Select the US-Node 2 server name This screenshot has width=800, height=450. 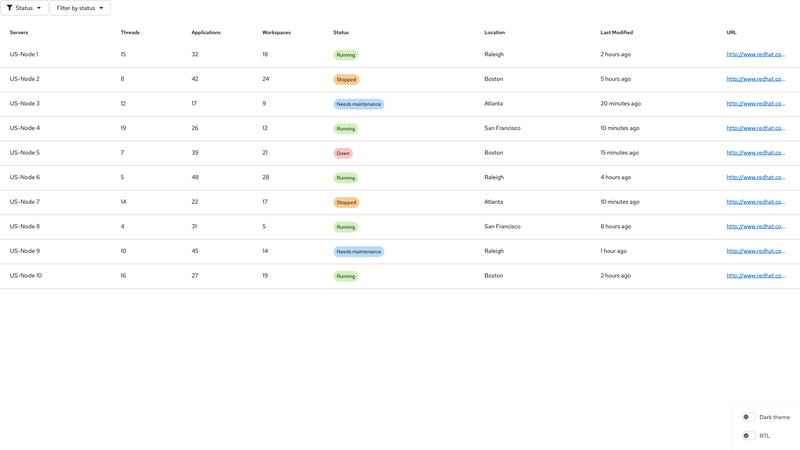pos(24,79)
